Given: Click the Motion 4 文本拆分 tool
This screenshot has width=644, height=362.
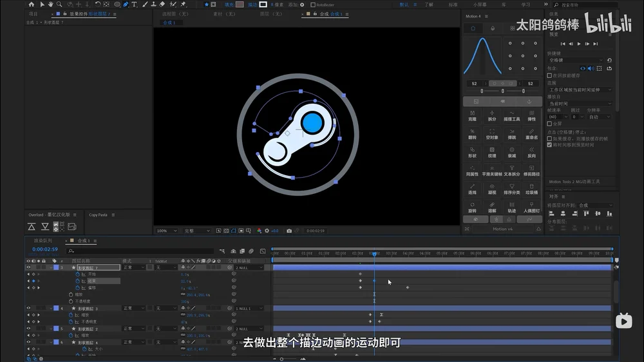Looking at the screenshot, I should 512,171.
